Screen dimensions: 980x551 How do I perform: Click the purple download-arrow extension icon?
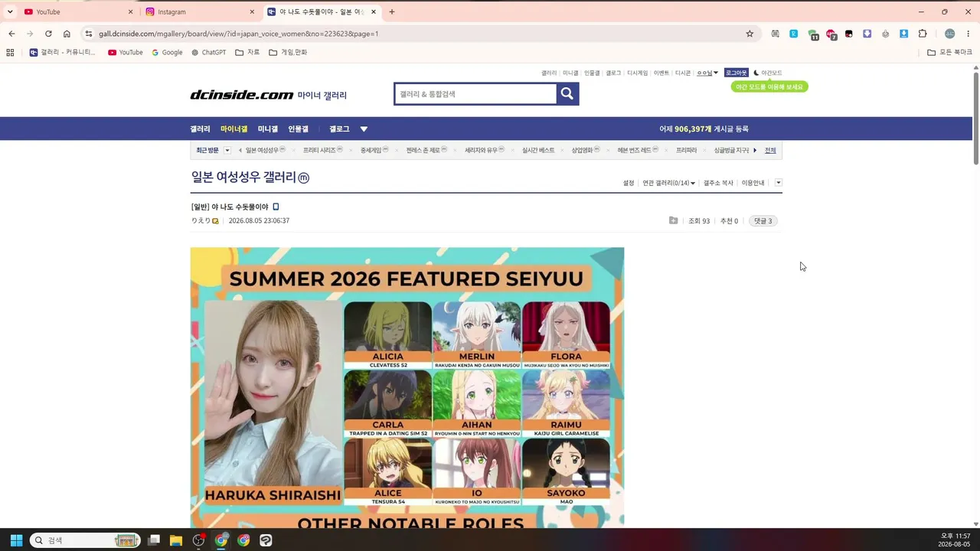point(867,34)
